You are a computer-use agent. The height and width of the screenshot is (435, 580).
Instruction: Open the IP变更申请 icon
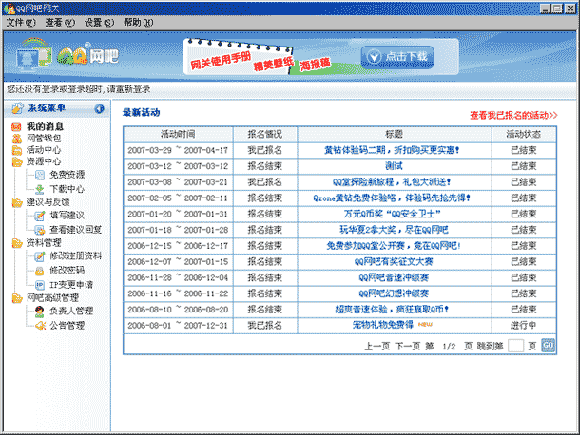tap(40, 285)
